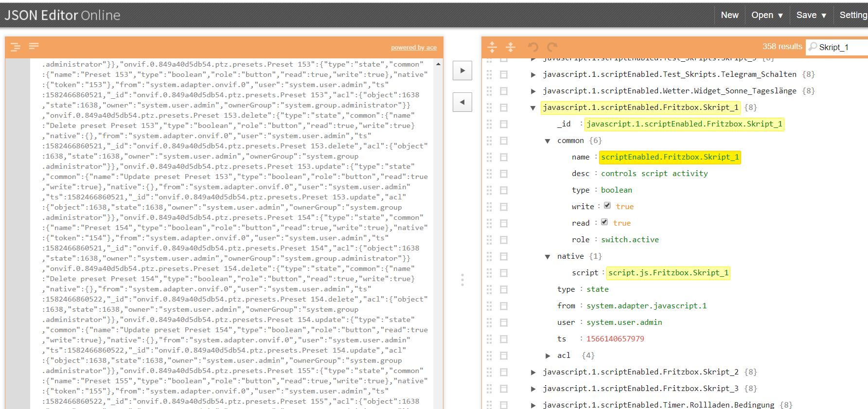Image resolution: width=868 pixels, height=409 pixels.
Task: Click splitter dots between the two panels
Action: click(x=462, y=280)
